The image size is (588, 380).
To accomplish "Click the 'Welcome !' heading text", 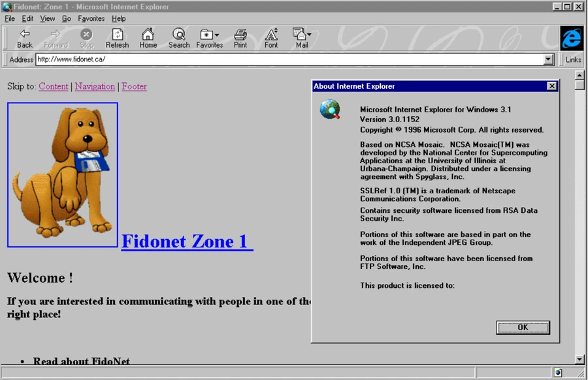I will pos(40,277).
